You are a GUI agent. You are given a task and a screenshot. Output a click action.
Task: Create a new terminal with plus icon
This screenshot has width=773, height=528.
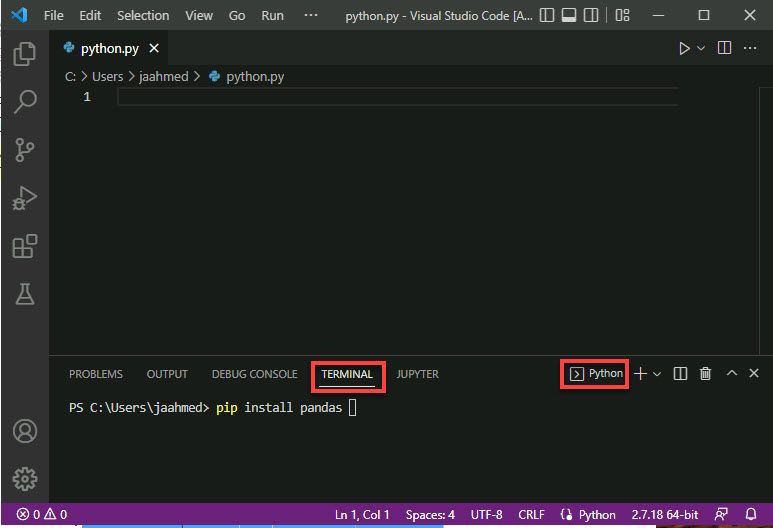[640, 374]
